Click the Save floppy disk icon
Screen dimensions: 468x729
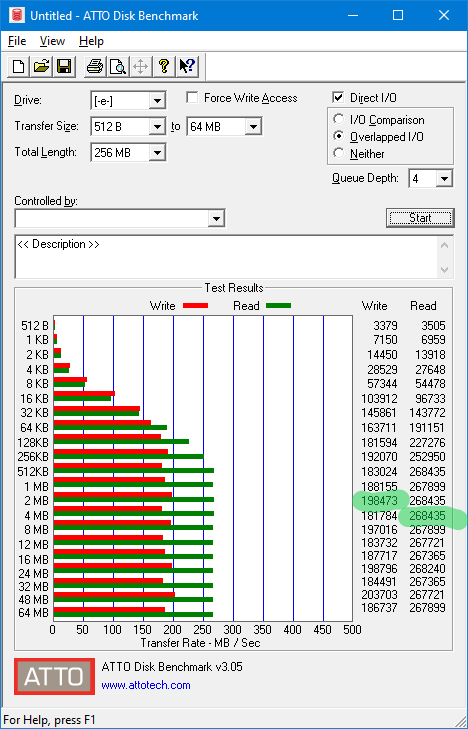(x=64, y=66)
